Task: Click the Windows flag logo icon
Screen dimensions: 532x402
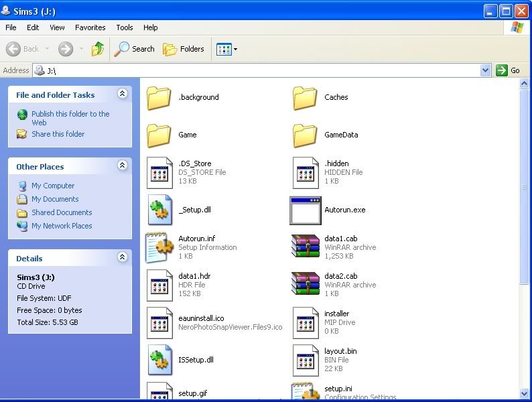Action: click(x=517, y=27)
